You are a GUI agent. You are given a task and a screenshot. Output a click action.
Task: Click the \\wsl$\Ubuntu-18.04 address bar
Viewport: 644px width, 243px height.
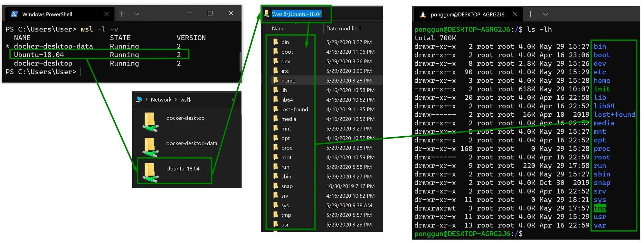coord(297,14)
